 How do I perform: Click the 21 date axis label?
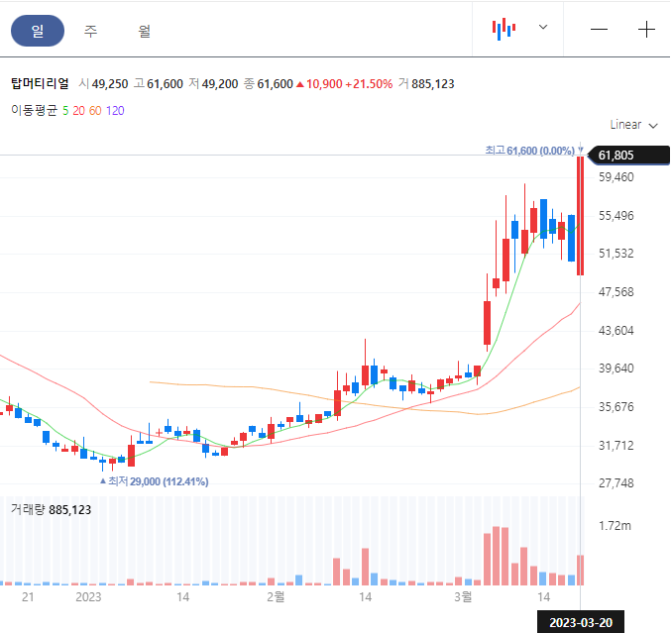[28, 597]
